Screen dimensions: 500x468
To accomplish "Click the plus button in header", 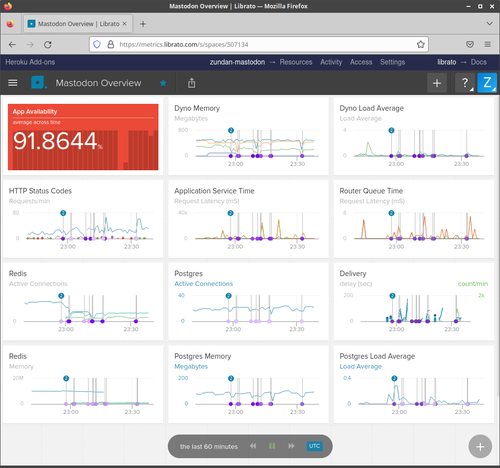I will (x=437, y=83).
